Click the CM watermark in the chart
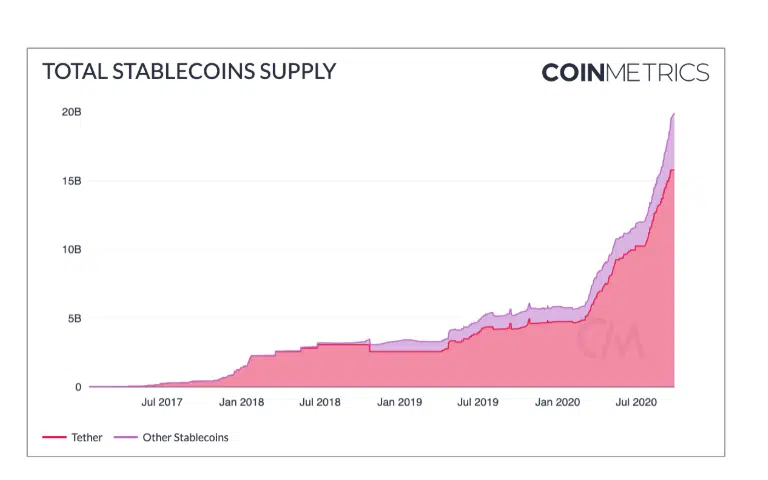 [610, 338]
